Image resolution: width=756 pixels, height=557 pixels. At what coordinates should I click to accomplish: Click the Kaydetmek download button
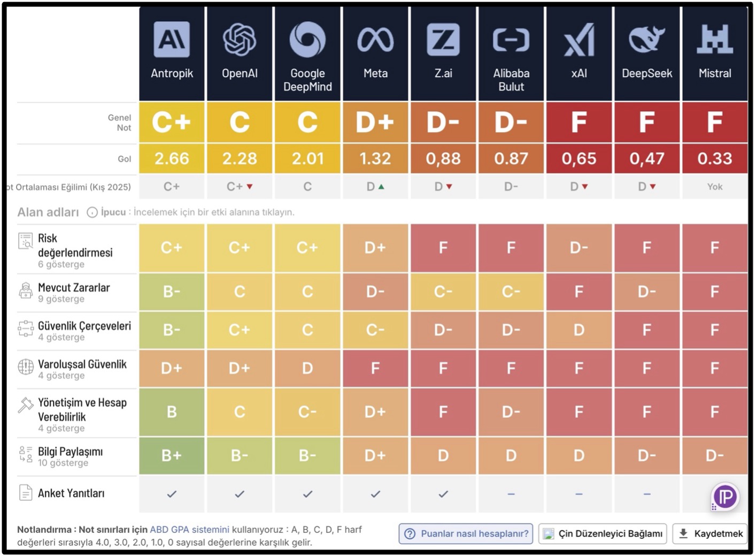click(710, 534)
